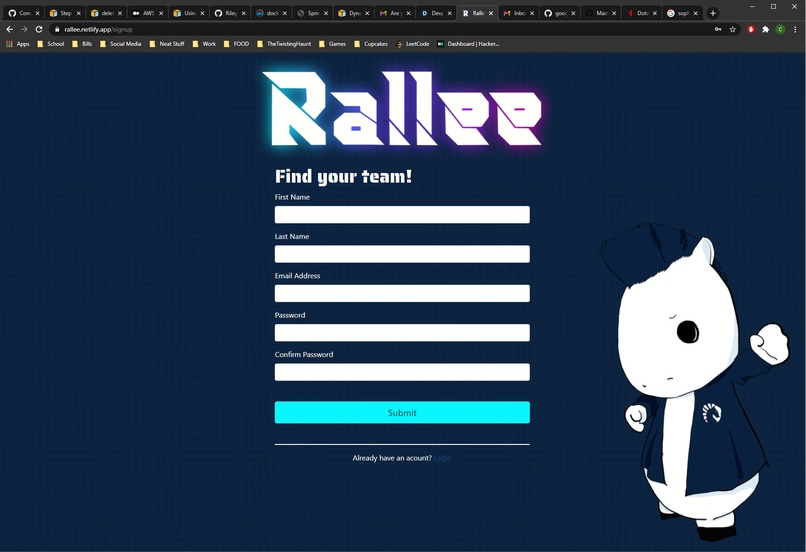Submit the signup form
806x552 pixels.
pos(402,412)
